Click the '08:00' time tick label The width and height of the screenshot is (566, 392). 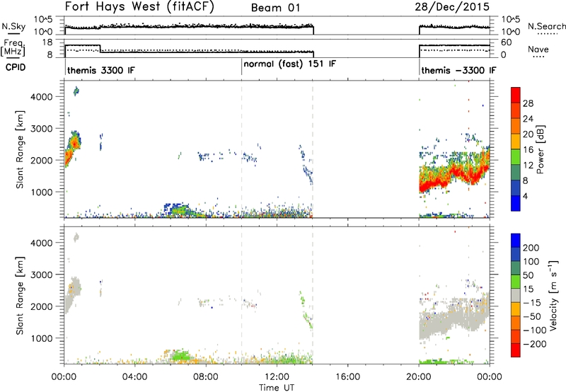click(205, 377)
